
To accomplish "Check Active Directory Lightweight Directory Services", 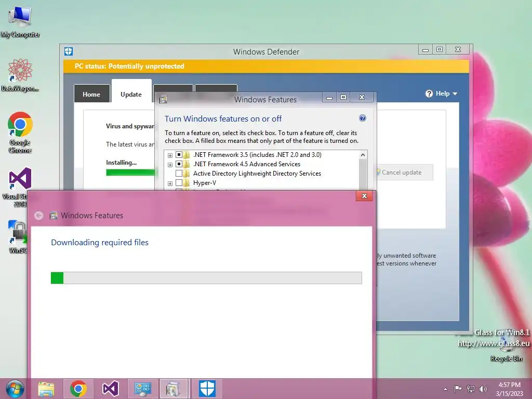I will click(179, 174).
